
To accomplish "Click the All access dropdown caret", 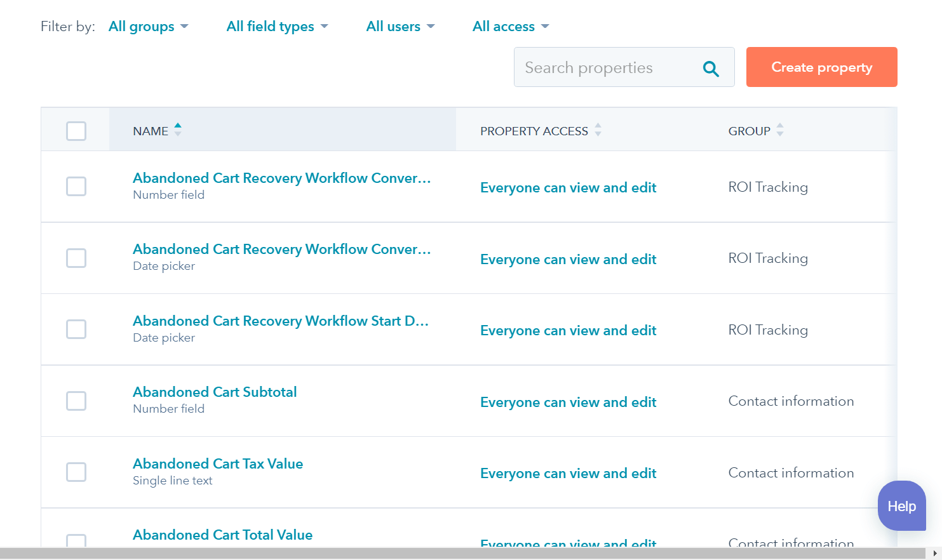I will pyautogui.click(x=545, y=27).
